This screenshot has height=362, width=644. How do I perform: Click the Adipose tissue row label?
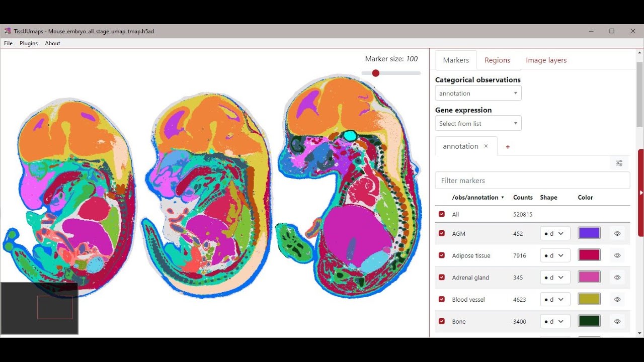coord(471,255)
